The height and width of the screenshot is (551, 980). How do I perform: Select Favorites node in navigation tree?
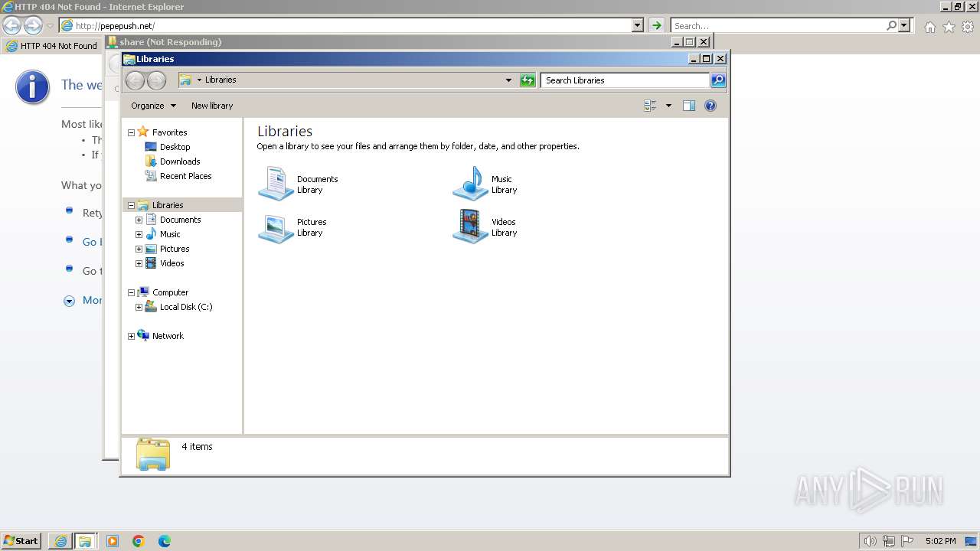[x=169, y=132]
